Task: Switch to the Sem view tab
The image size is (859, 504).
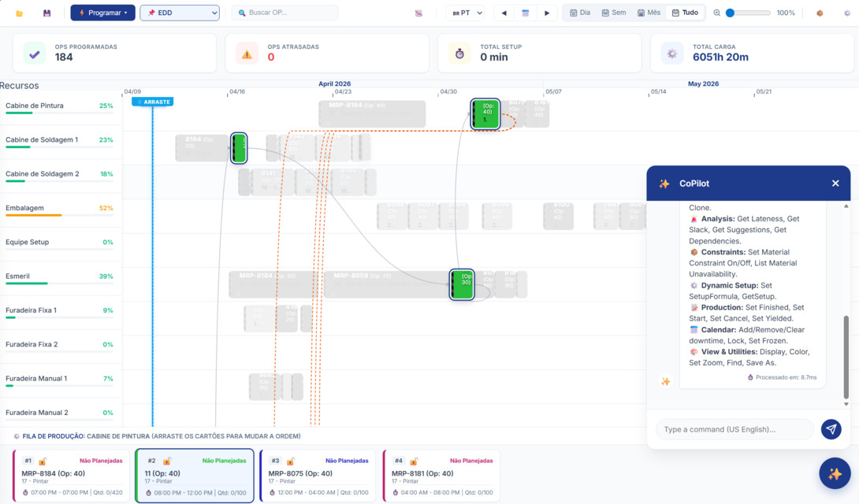Action: click(x=613, y=13)
